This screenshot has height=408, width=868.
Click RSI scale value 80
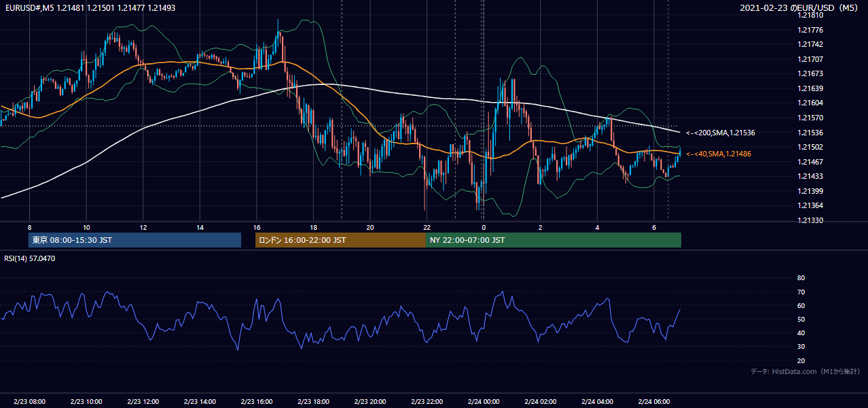801,278
